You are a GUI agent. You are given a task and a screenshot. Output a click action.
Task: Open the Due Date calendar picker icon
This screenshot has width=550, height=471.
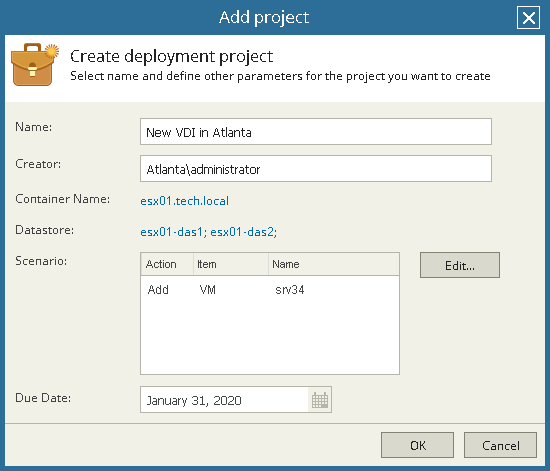(x=320, y=400)
